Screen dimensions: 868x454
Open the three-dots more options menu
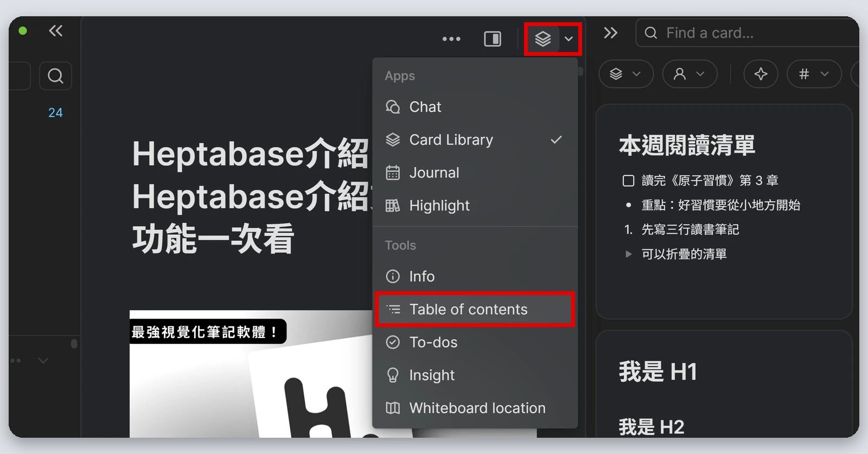451,39
